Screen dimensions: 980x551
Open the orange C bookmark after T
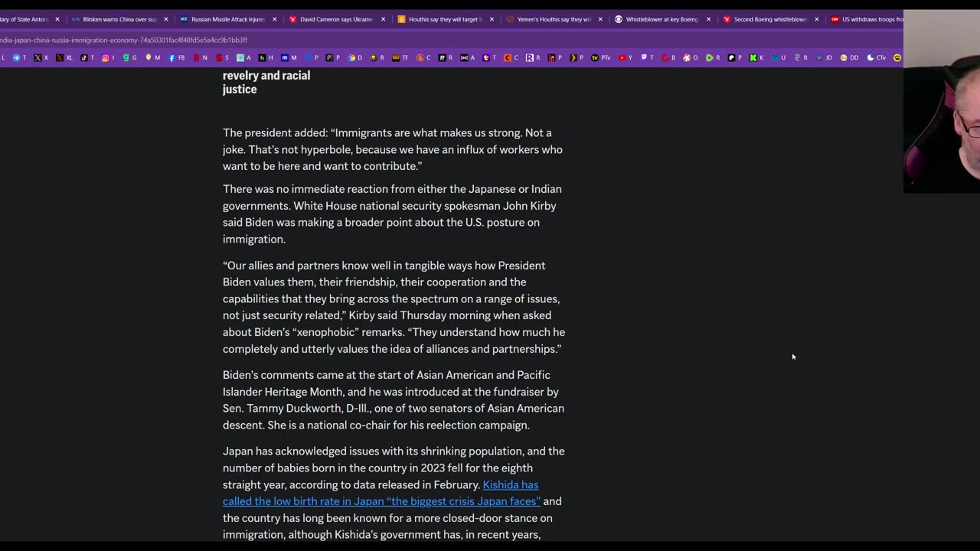click(x=510, y=57)
